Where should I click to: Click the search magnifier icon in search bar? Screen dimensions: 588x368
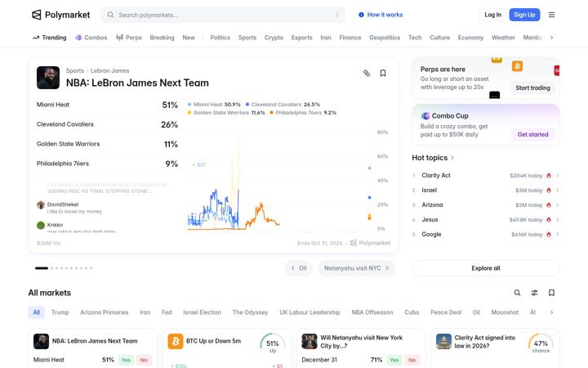(110, 15)
